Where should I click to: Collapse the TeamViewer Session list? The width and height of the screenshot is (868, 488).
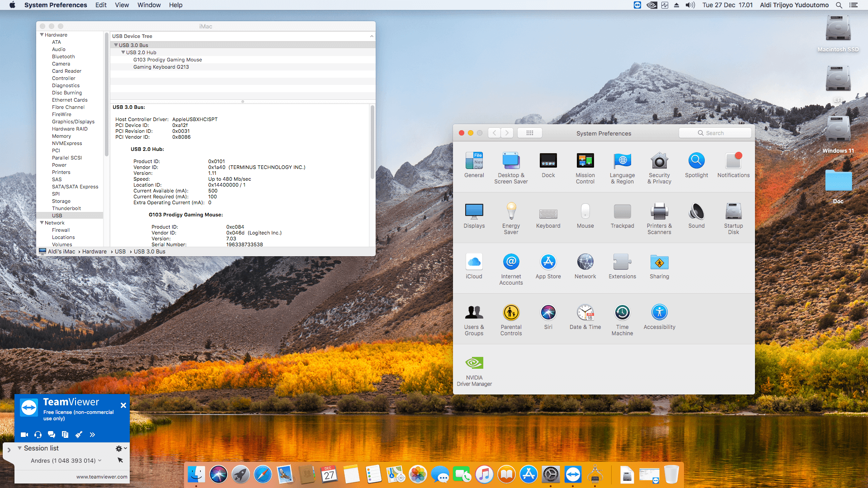(20, 448)
